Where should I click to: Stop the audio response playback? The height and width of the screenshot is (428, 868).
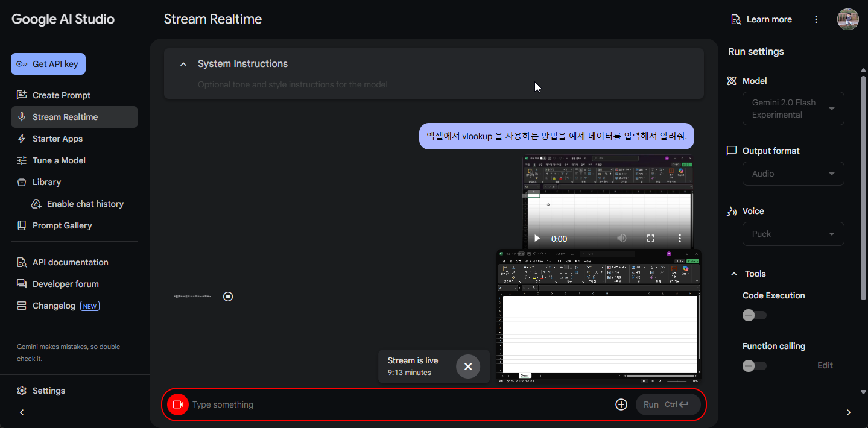click(x=228, y=297)
